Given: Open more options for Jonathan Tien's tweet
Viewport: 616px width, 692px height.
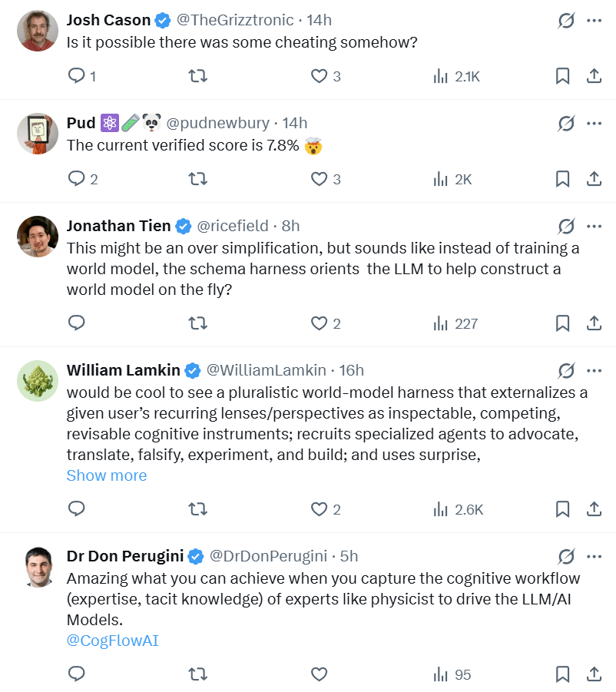Looking at the screenshot, I should tap(594, 226).
